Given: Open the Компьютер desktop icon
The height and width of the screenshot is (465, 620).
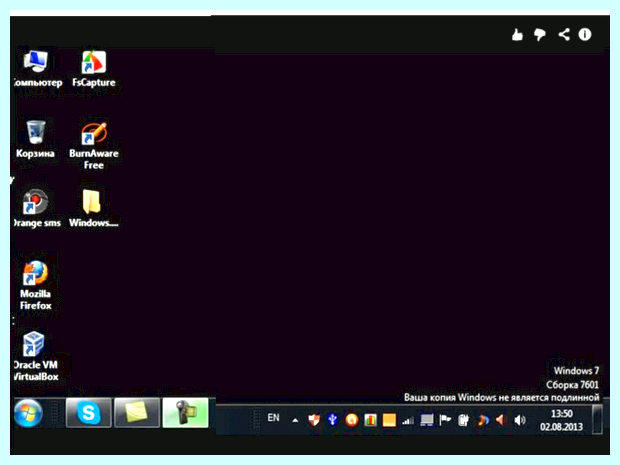Looking at the screenshot, I should coord(36,69).
